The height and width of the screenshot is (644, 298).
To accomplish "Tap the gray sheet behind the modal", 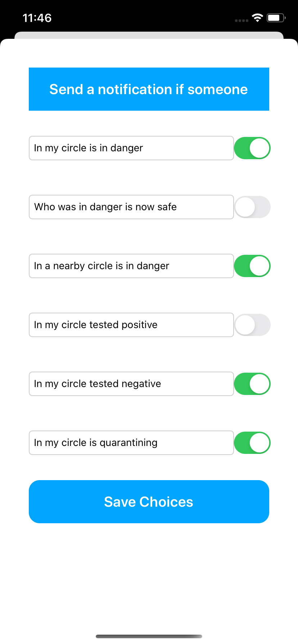I will coord(149,35).
